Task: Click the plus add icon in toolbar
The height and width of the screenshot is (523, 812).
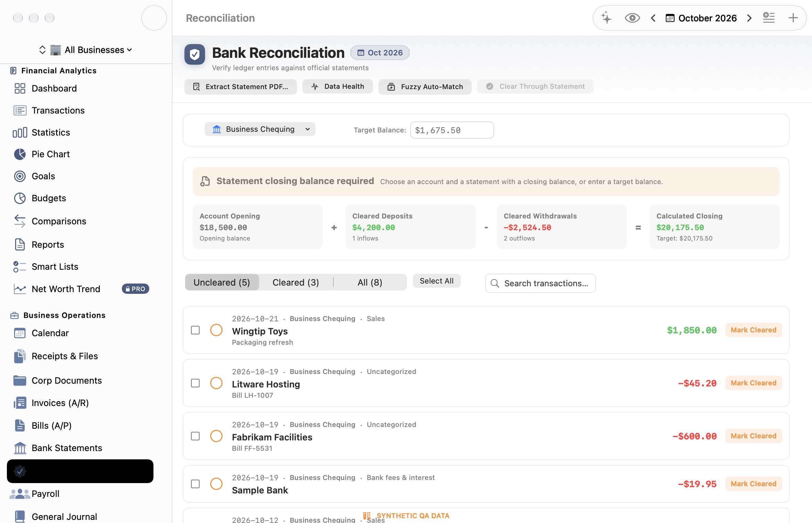Action: click(x=793, y=18)
